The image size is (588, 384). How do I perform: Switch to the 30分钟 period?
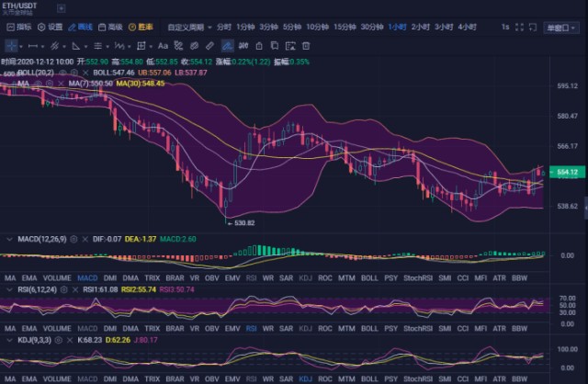[x=372, y=27]
